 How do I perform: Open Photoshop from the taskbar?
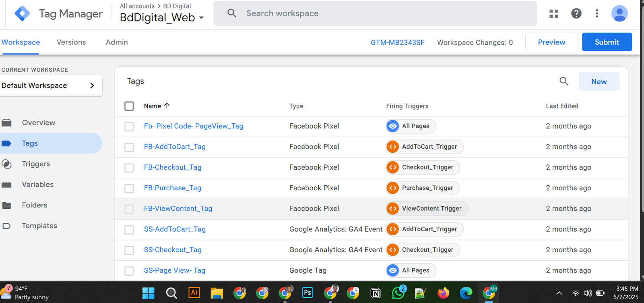[308, 293]
